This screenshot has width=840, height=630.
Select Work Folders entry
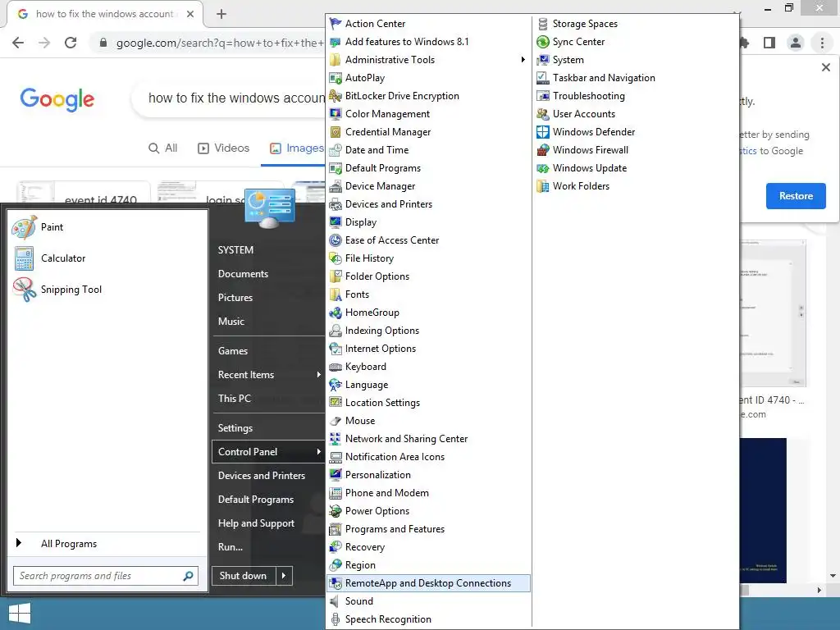(581, 186)
